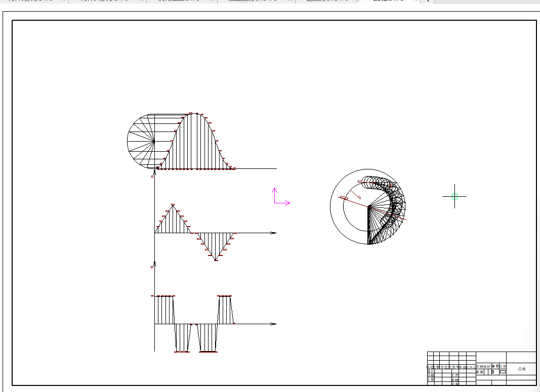This screenshot has height=392, width=540.
Task: Click the 阶段标记 cell in the title block
Action: click(483, 366)
